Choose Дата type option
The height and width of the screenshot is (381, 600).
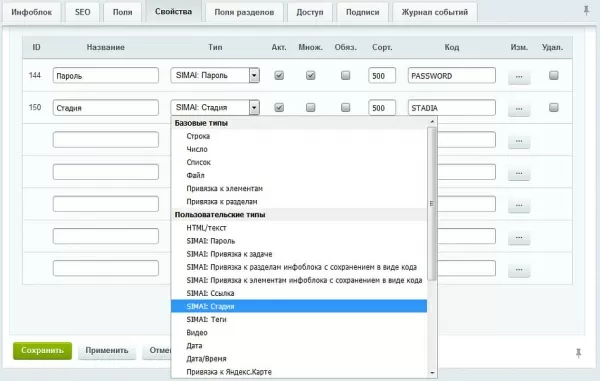click(x=299, y=346)
